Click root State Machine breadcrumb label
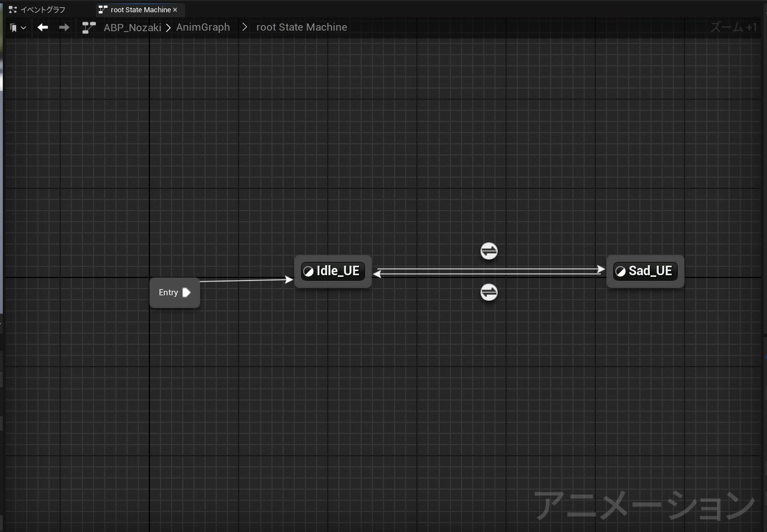 click(302, 27)
